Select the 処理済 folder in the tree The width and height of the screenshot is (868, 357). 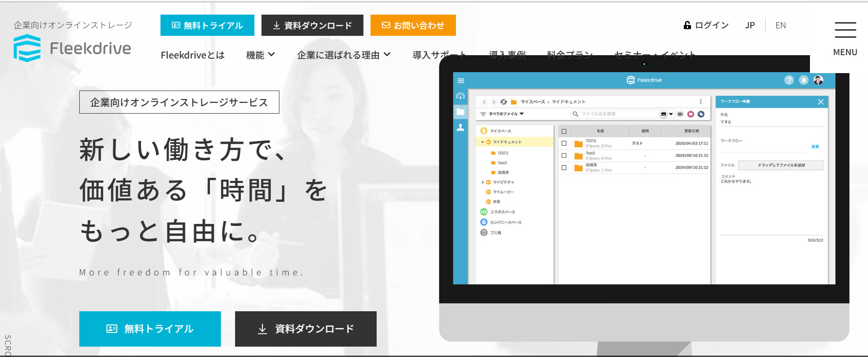coord(500,173)
